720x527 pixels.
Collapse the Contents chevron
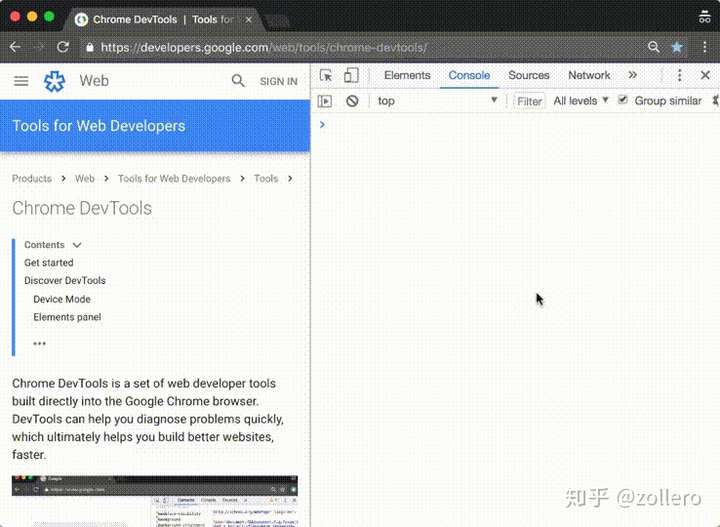click(77, 245)
